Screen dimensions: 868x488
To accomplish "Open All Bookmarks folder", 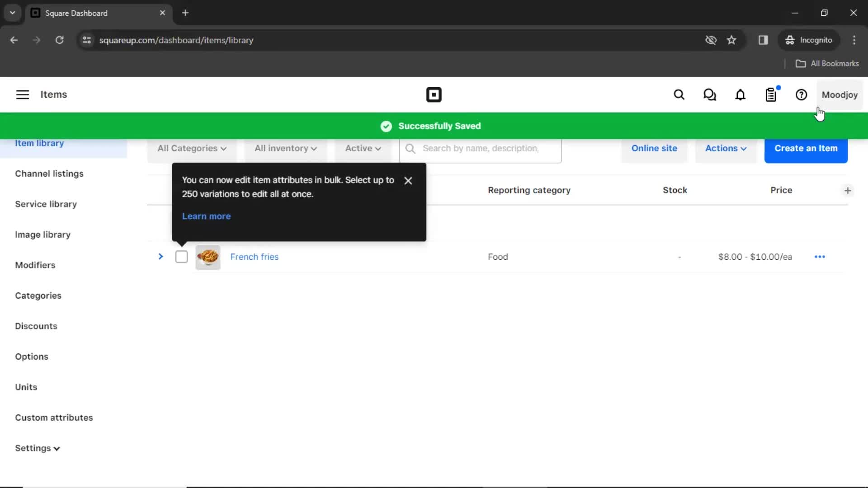I will 827,64.
